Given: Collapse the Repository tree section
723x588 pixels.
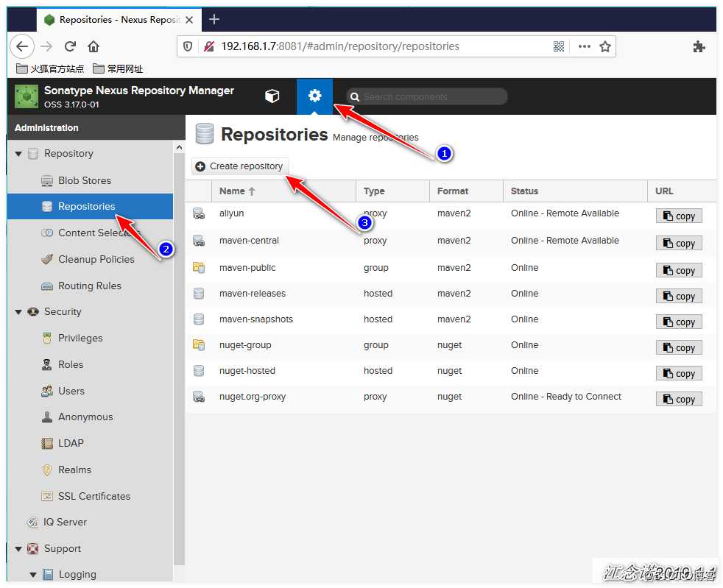Looking at the screenshot, I should pyautogui.click(x=18, y=154).
